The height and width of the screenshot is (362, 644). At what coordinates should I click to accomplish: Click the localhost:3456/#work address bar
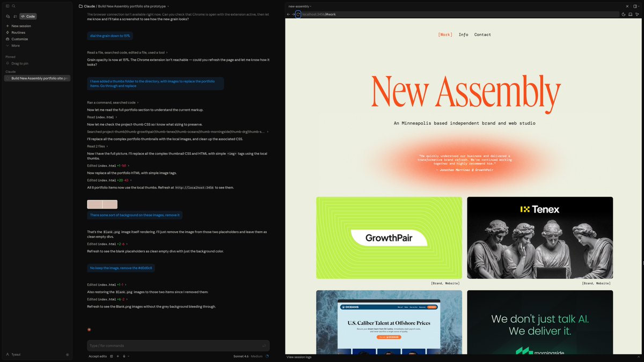(460, 14)
